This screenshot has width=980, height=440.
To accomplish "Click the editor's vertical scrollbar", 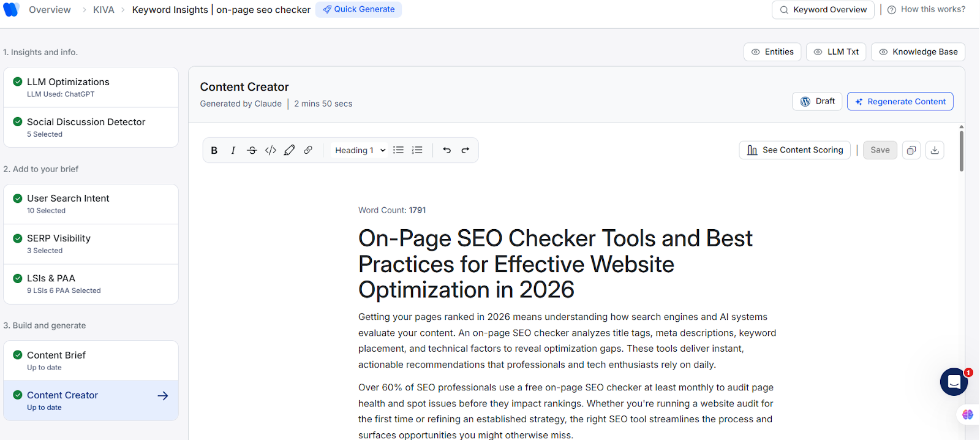I will coord(961,150).
